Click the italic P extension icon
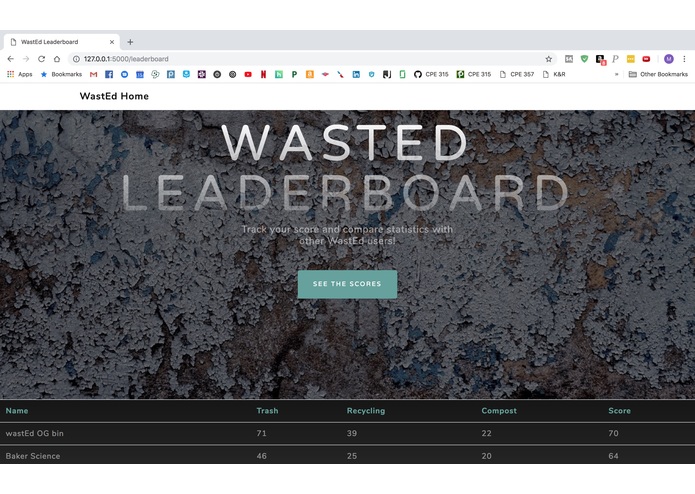The image size is (695, 494). pyautogui.click(x=615, y=59)
